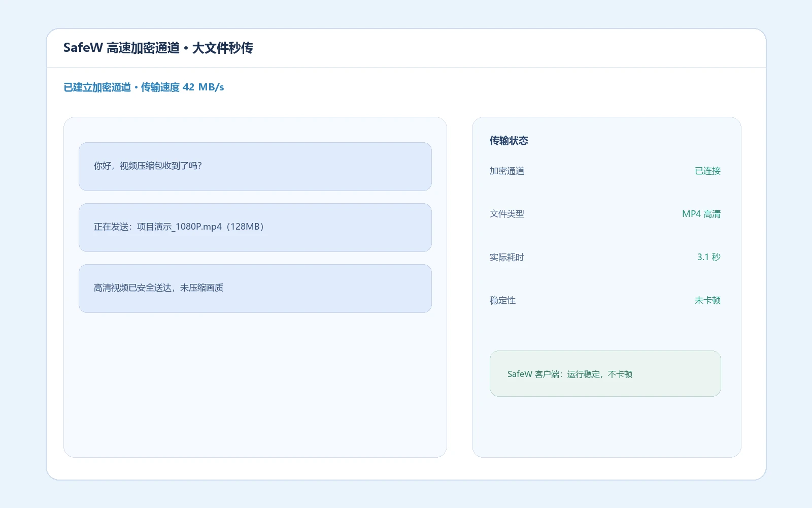Click the '已连接' status value
812x508 pixels.
coord(707,171)
